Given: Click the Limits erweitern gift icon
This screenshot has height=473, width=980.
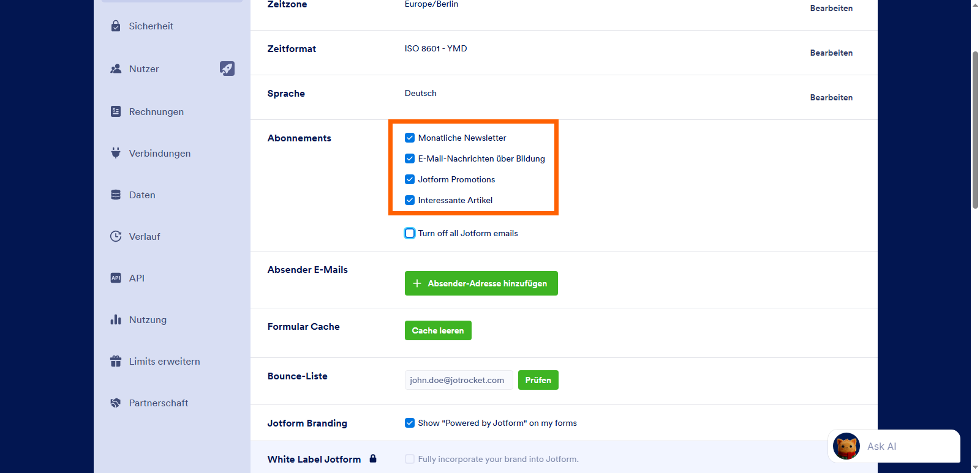Looking at the screenshot, I should (x=116, y=361).
